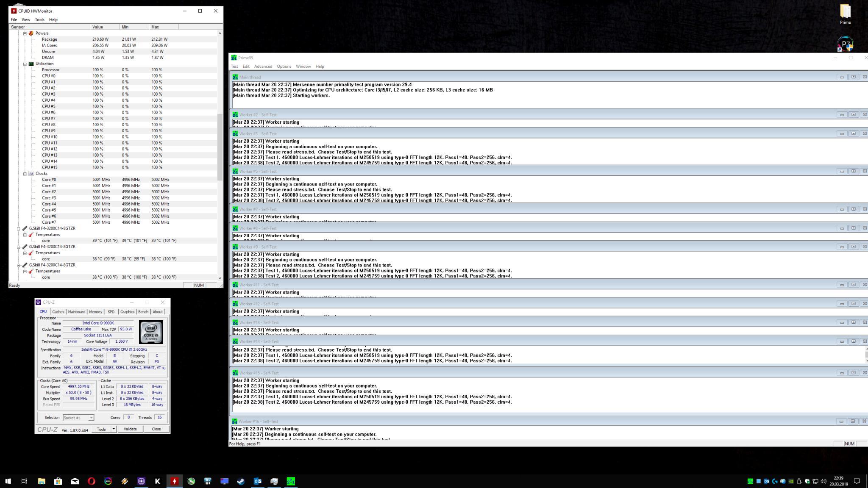Click the Tools button in CPU-Z
The width and height of the screenshot is (868, 488).
point(101,429)
